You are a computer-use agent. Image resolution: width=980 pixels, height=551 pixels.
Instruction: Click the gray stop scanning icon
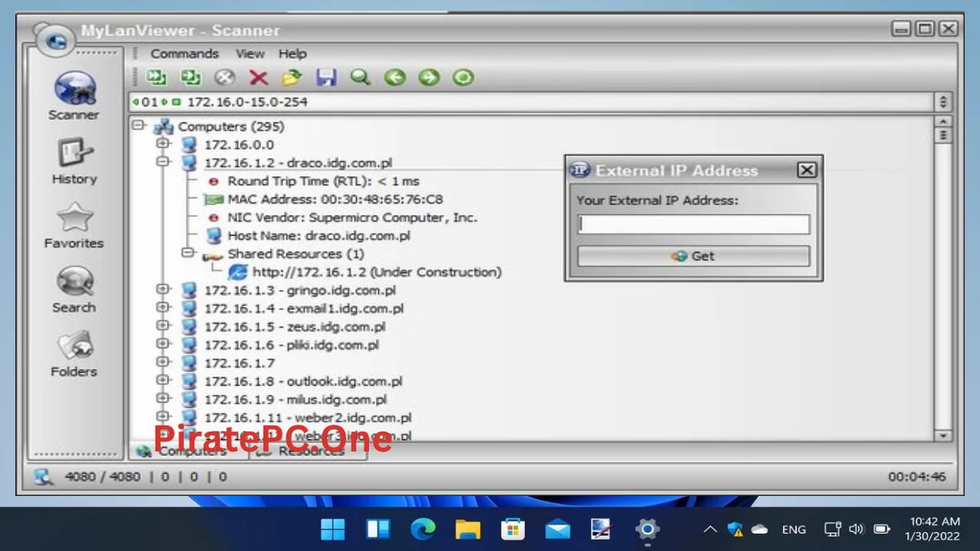[224, 77]
